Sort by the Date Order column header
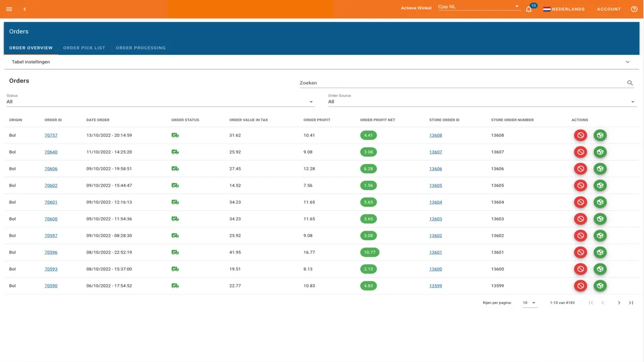This screenshot has height=362, width=644. click(98, 120)
